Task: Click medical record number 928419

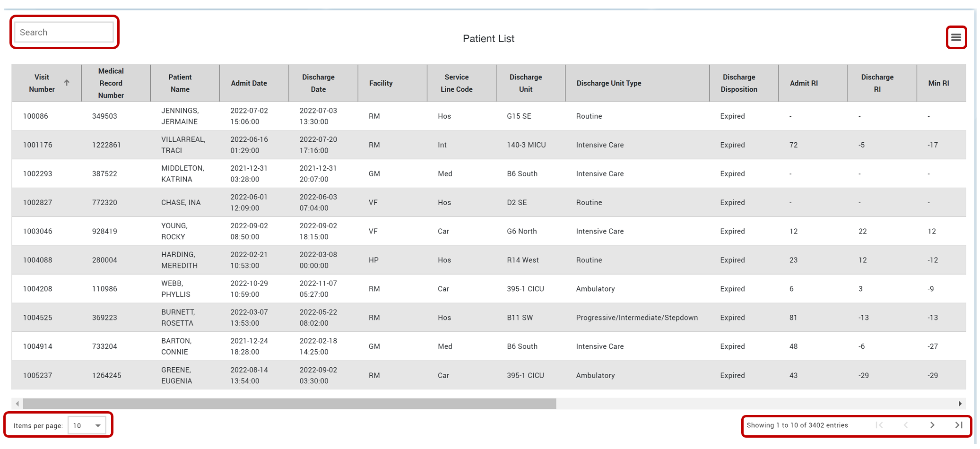Action: 104,232
